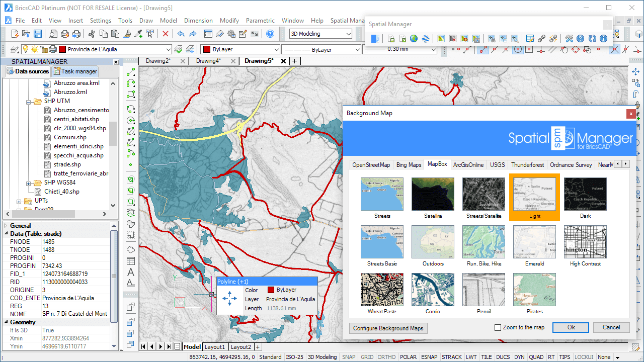The image size is (644, 362).
Task: Click the New drawing icon
Action: coord(15,34)
